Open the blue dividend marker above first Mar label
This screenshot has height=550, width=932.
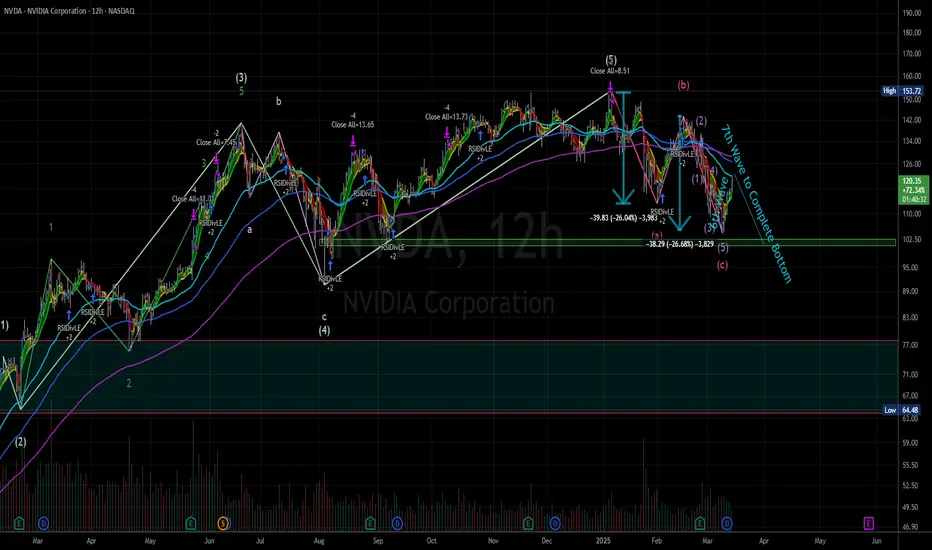43,523
